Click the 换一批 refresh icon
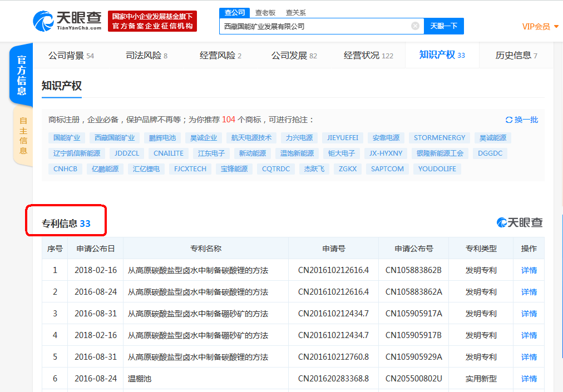Viewport: 563px width, 392px height. click(x=509, y=120)
